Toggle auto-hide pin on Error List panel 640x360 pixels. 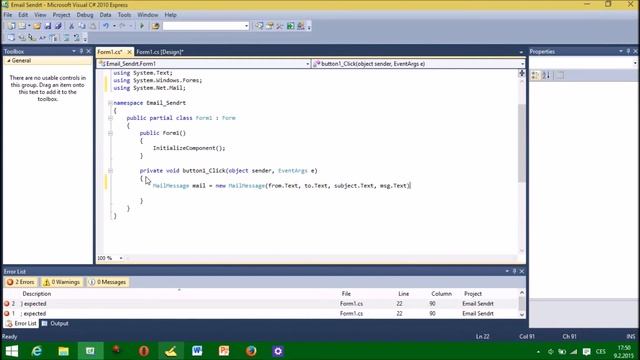(x=514, y=271)
